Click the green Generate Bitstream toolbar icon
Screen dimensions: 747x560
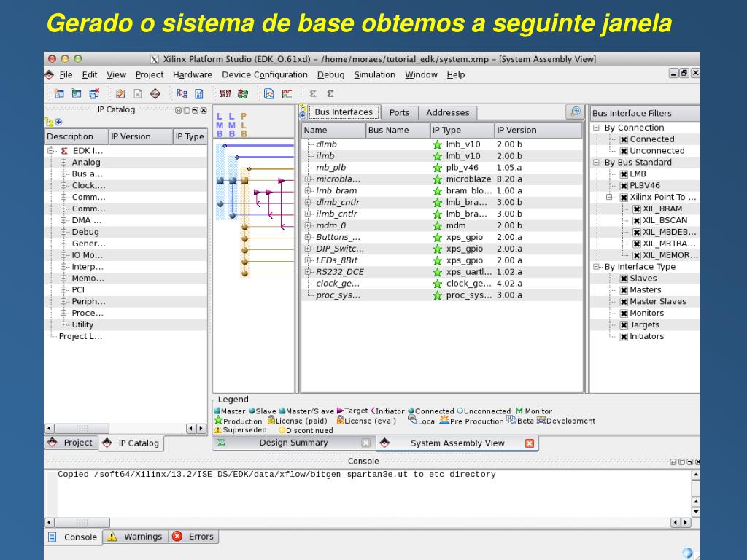tap(243, 94)
